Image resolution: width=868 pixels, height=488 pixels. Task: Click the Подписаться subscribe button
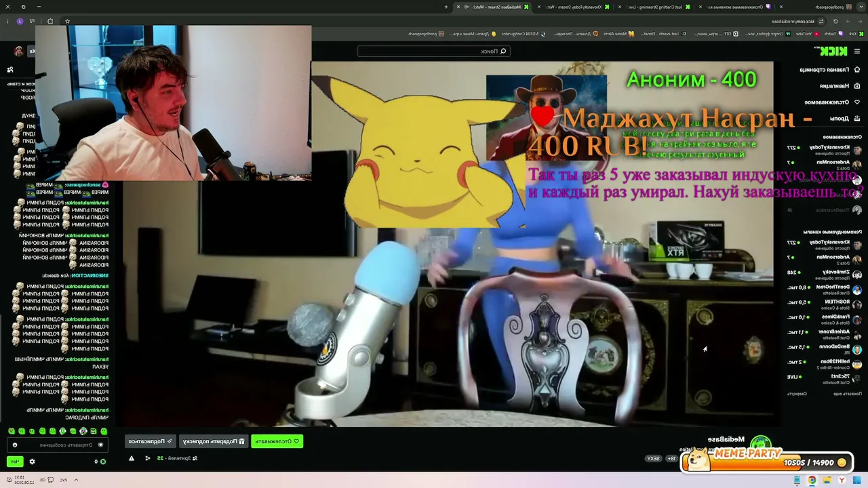(151, 441)
